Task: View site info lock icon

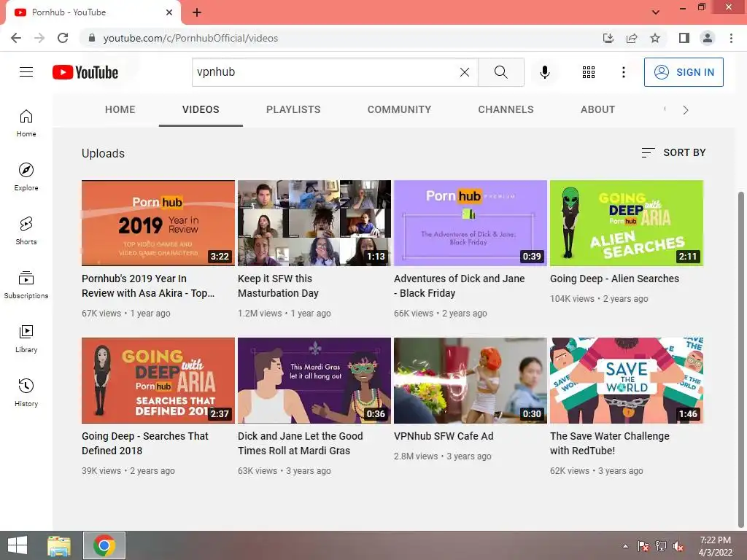Action: 92,38
